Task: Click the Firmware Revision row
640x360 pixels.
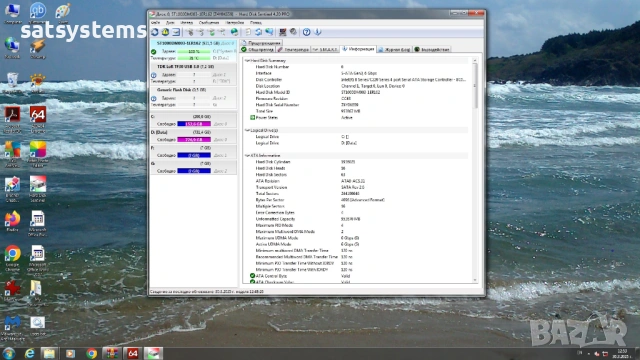Action: pyautogui.click(x=357, y=98)
